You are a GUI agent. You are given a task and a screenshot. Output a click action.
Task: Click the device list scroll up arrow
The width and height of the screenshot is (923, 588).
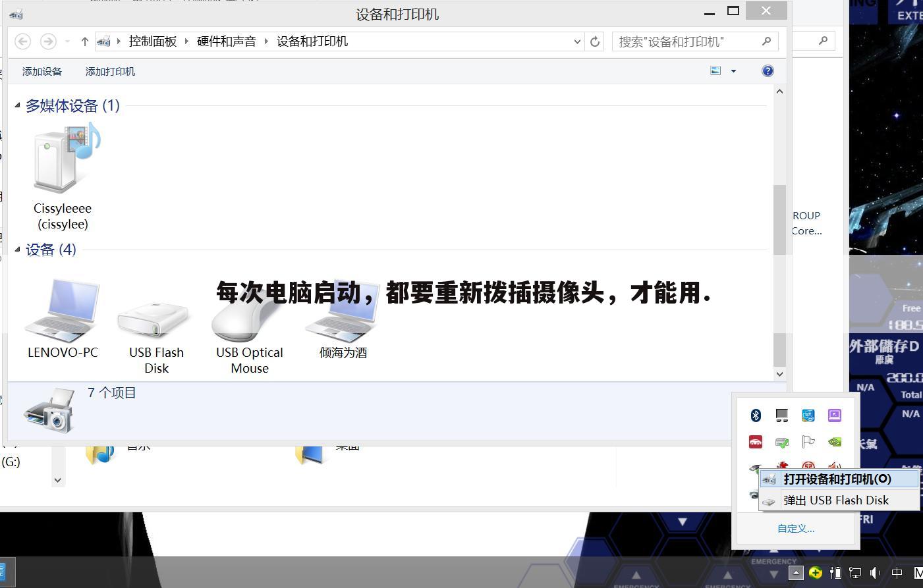tap(779, 92)
